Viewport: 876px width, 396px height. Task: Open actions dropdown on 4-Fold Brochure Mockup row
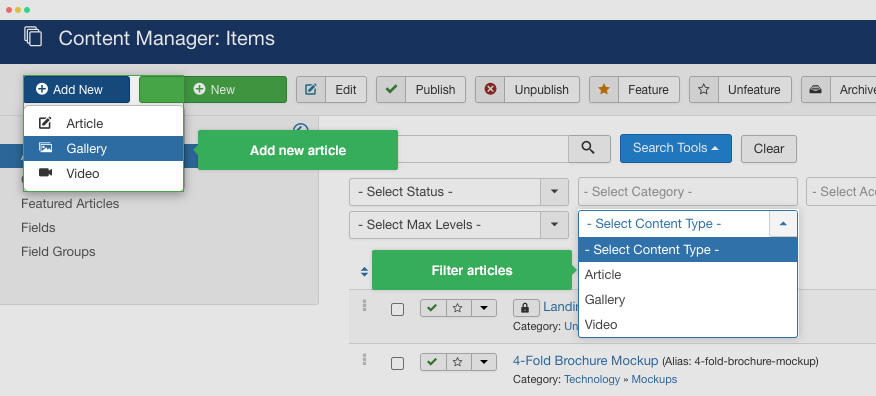pyautogui.click(x=484, y=362)
